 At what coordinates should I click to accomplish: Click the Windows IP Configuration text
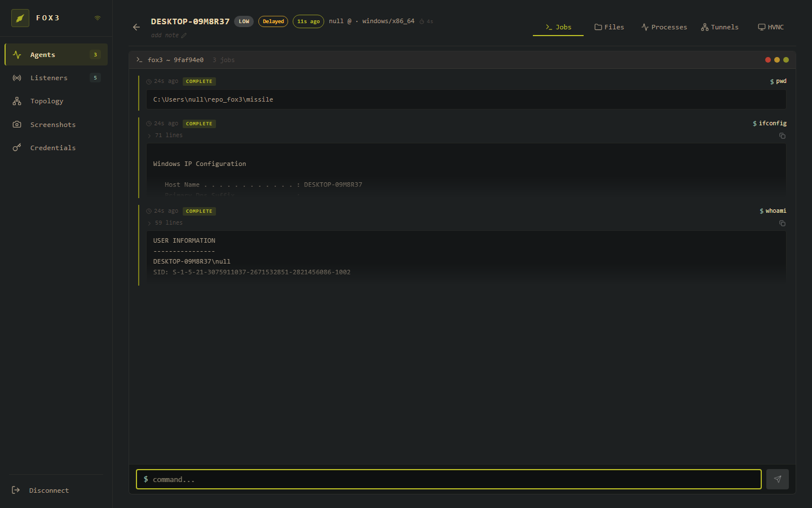click(200, 164)
